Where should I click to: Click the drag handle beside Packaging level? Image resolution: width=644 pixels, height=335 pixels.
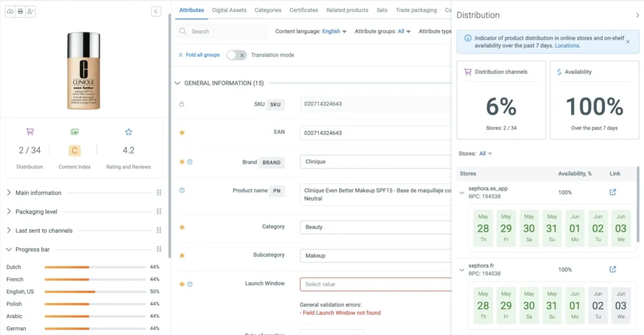tap(159, 211)
